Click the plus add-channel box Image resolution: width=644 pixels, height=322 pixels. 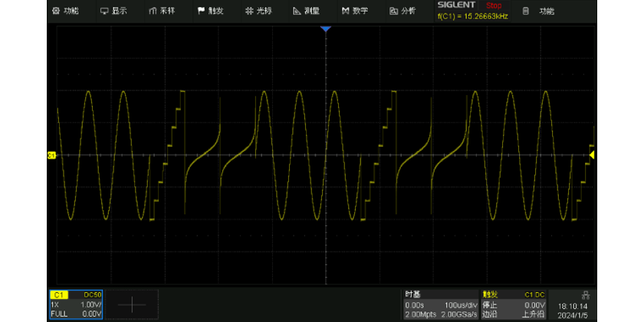tap(130, 304)
